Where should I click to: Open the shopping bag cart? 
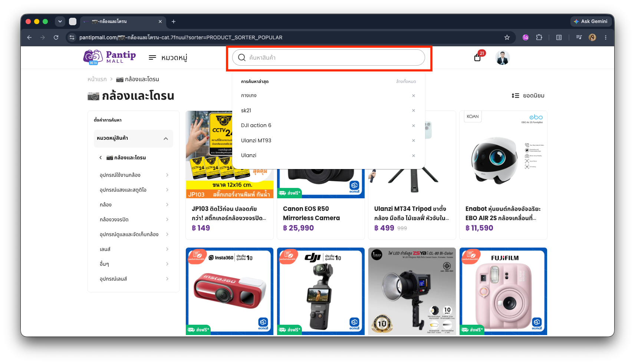478,57
